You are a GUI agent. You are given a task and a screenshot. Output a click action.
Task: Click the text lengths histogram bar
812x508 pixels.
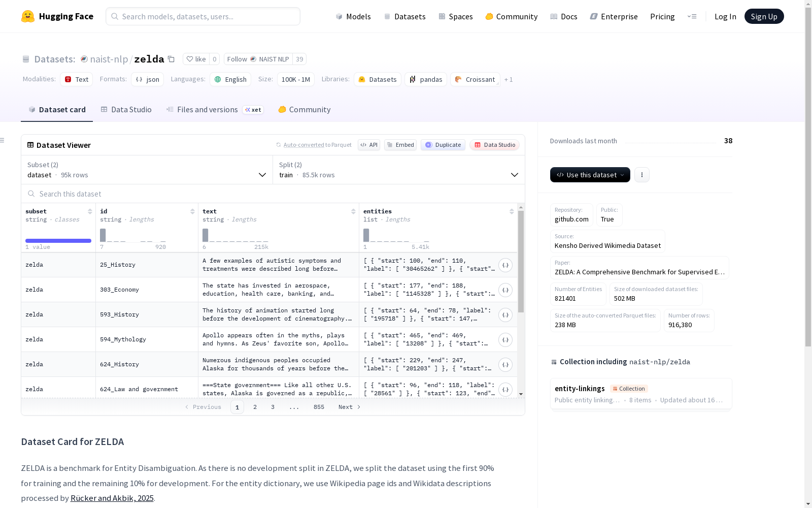(x=206, y=235)
